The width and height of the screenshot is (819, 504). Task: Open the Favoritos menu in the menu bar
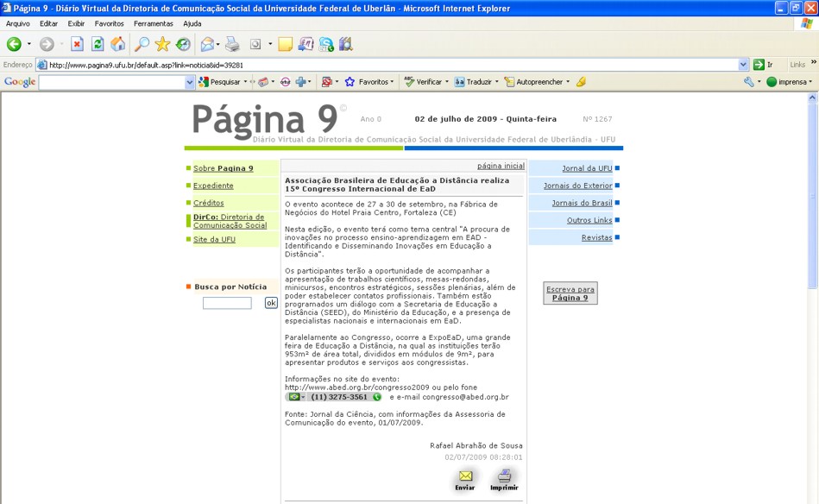pos(109,23)
